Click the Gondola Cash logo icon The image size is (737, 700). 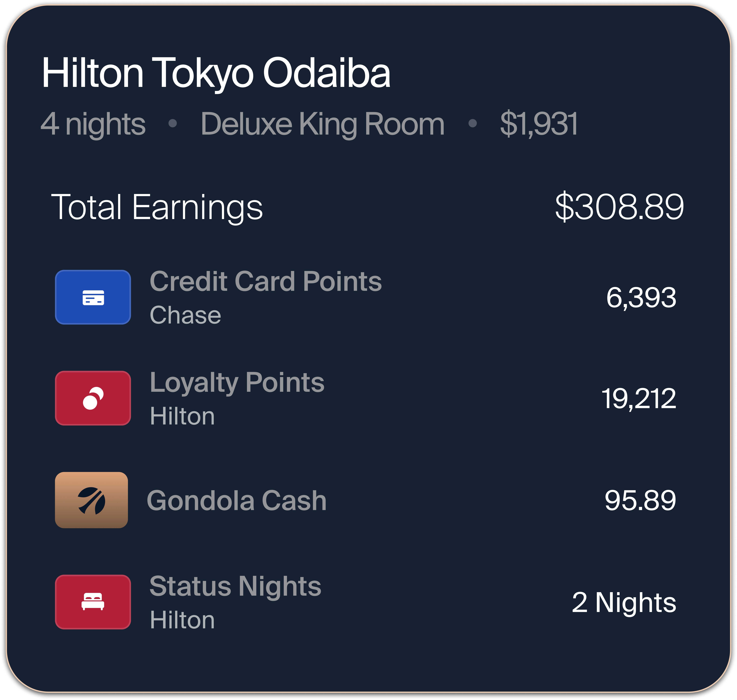point(91,500)
